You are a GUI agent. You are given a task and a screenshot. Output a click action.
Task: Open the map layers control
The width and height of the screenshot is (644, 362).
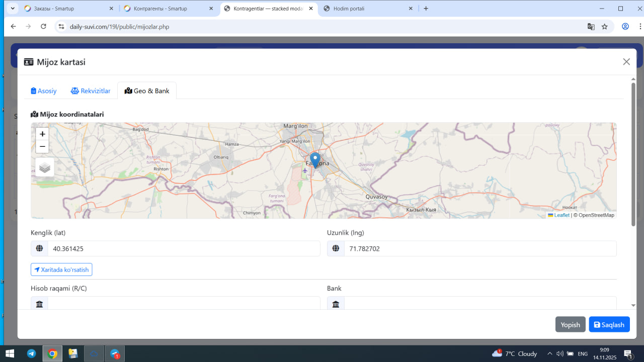click(x=45, y=167)
